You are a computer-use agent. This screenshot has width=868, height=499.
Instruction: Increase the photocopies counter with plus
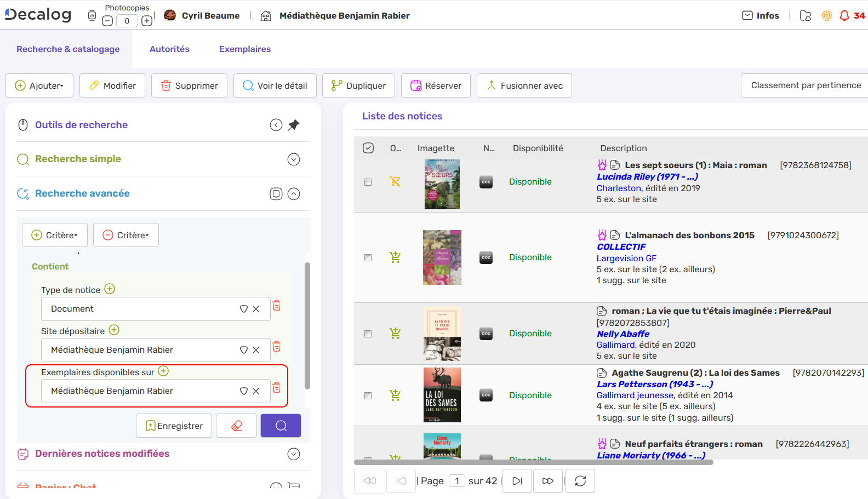147,21
